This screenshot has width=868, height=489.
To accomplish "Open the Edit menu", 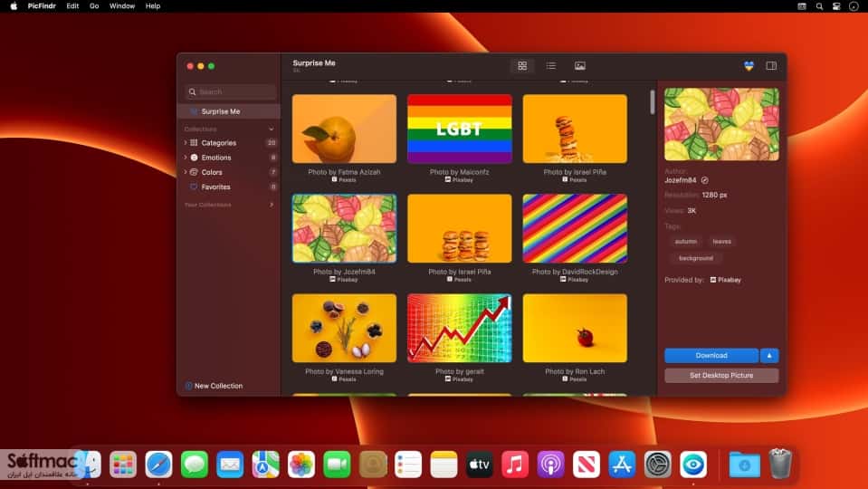I will coord(72,6).
